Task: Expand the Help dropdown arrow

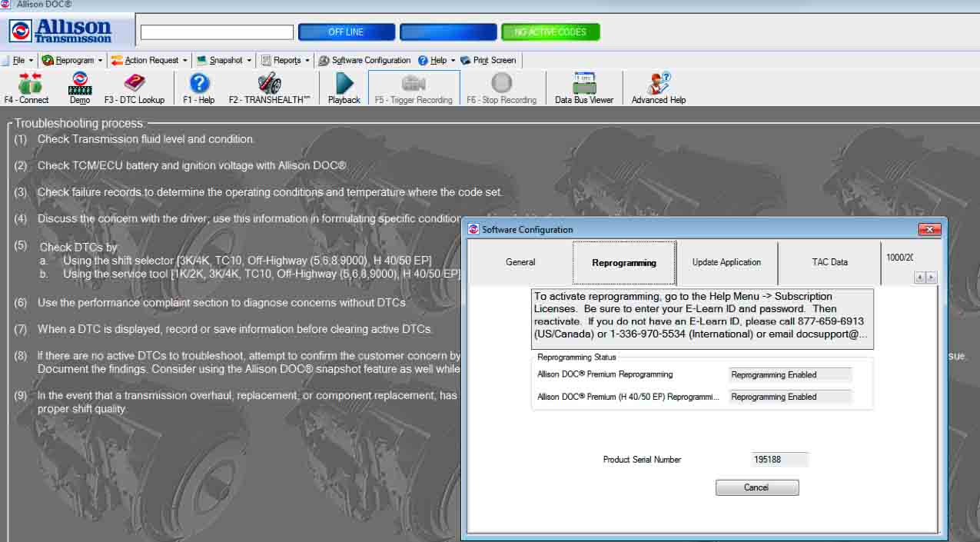Action: 453,61
